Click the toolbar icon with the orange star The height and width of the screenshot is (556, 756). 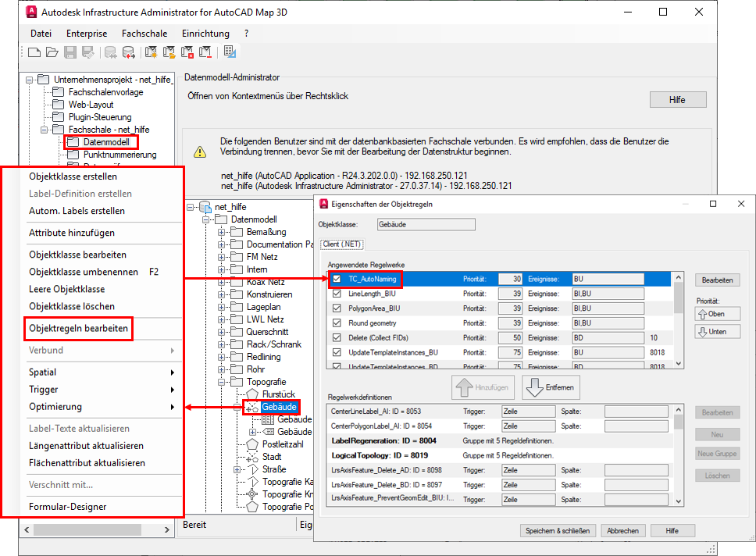point(151,52)
